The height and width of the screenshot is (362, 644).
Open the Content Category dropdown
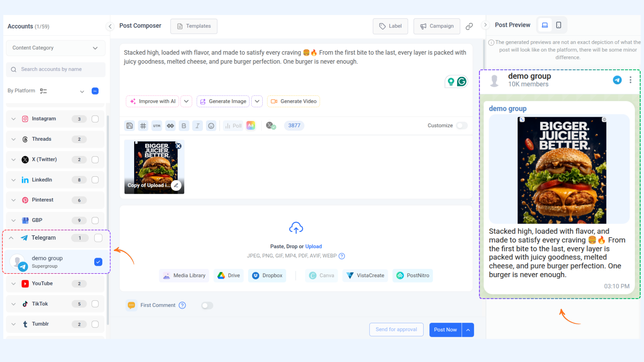[x=56, y=48]
